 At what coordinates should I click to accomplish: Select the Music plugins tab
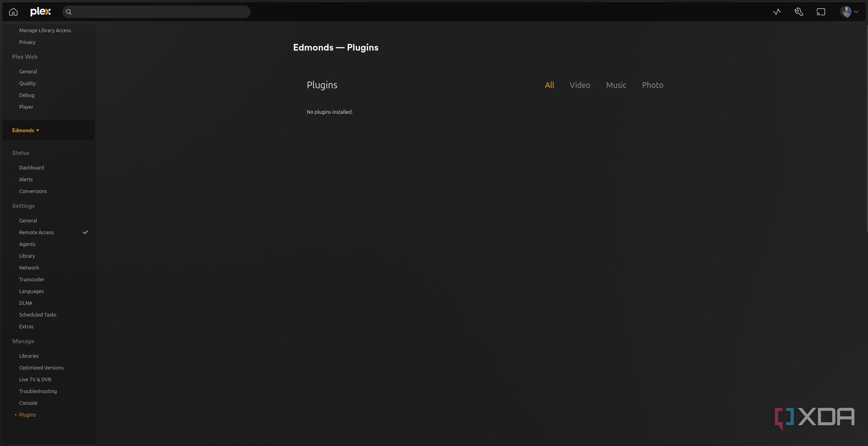click(x=616, y=85)
